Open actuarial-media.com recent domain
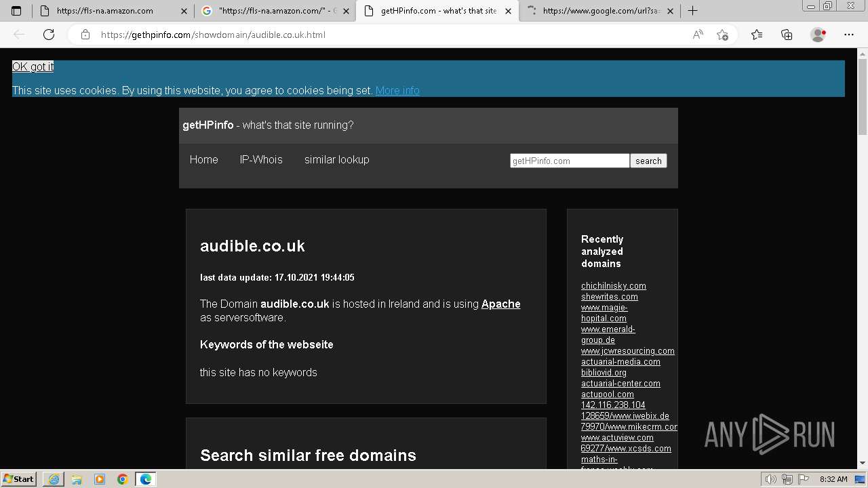Screen dimensions: 868x488 point(620,361)
